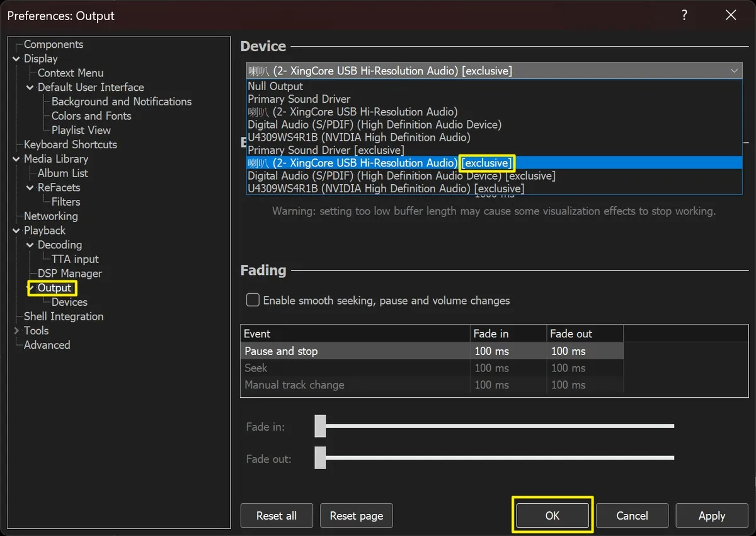Open Background and Notifications page

click(122, 102)
